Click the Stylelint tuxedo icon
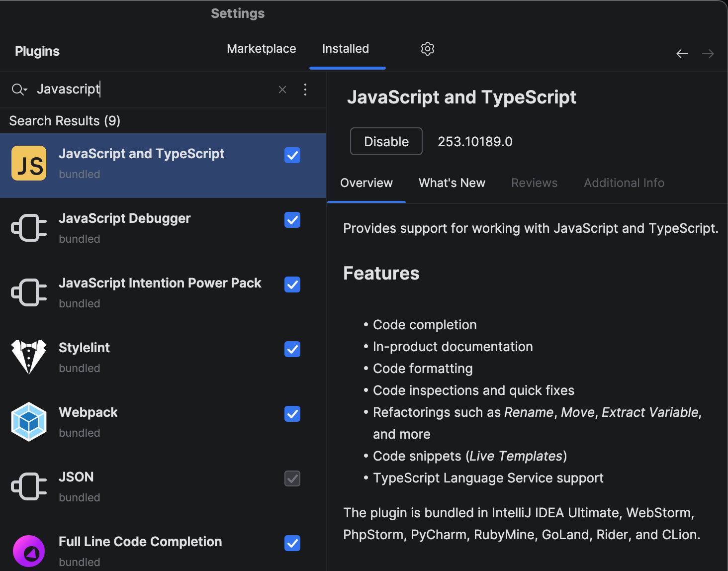Image resolution: width=728 pixels, height=571 pixels. 28,357
